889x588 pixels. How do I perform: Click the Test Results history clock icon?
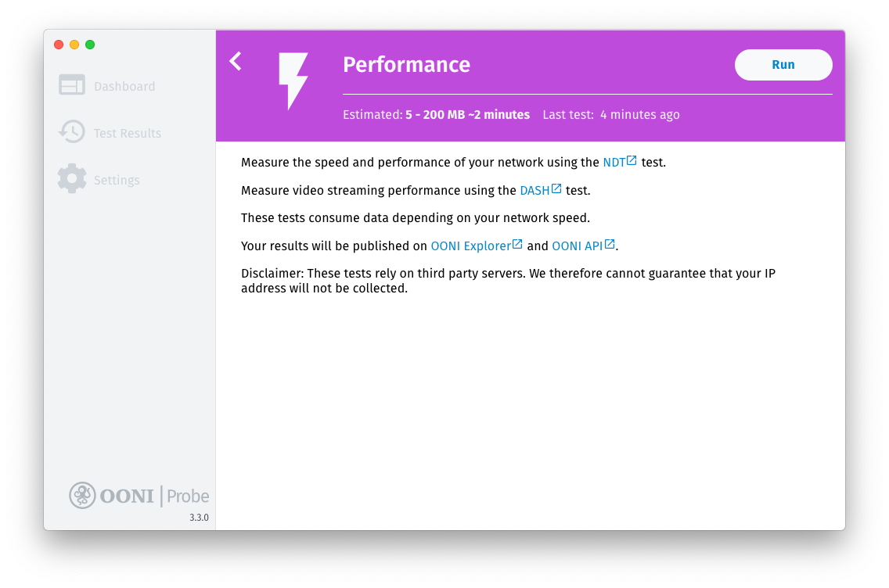[72, 132]
